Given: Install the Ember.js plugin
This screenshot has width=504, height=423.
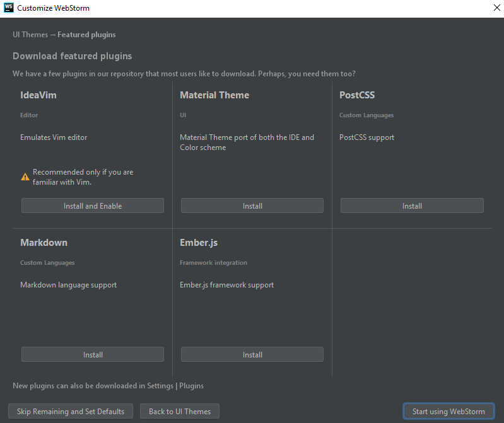Looking at the screenshot, I should point(252,354).
